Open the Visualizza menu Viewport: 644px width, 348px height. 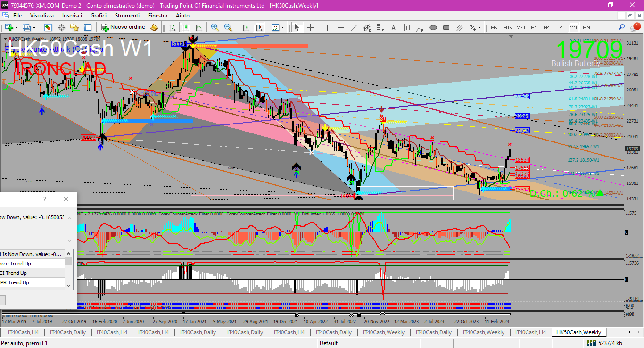(x=42, y=16)
